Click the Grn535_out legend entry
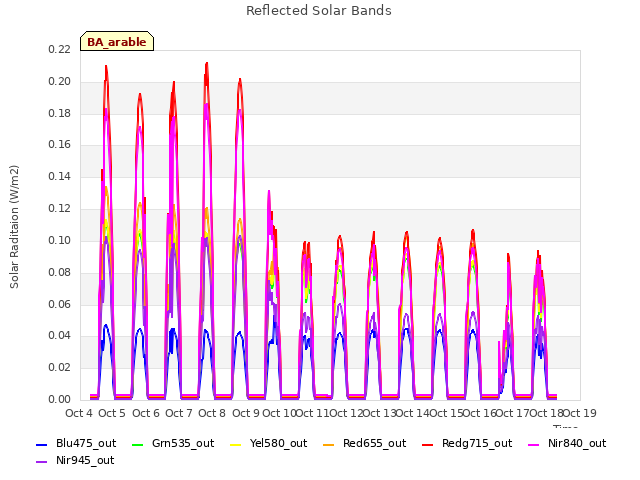640x480 pixels. pos(173,443)
